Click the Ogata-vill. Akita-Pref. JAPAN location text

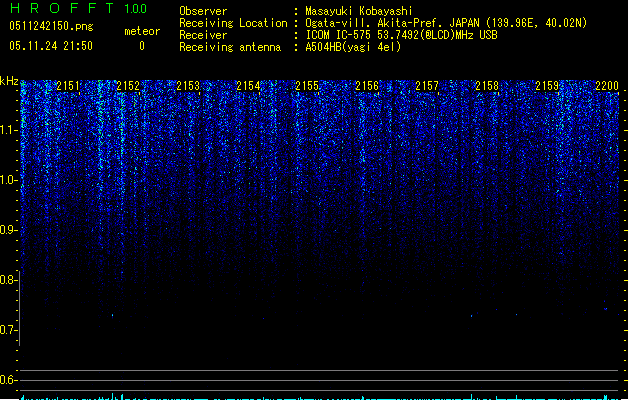446,23
